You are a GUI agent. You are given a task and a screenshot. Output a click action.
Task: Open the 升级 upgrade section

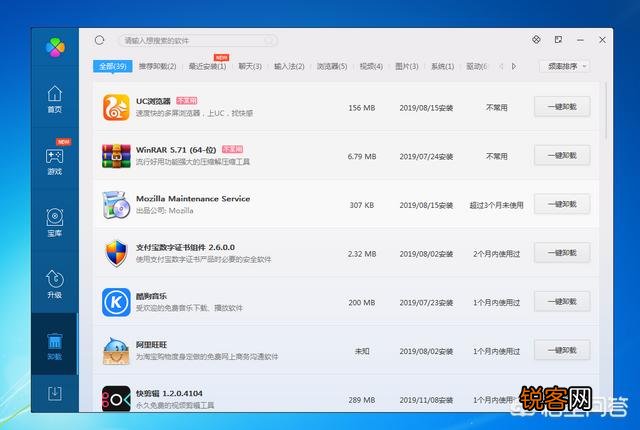point(55,285)
